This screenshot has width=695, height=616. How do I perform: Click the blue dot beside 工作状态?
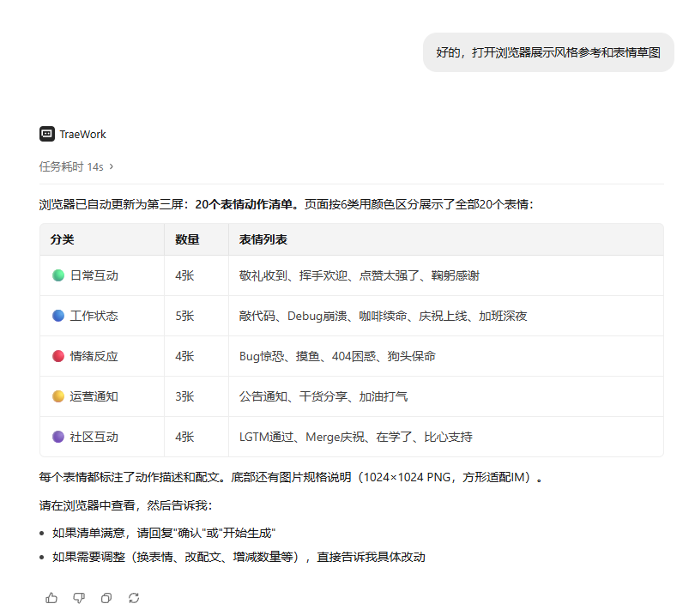coord(58,316)
